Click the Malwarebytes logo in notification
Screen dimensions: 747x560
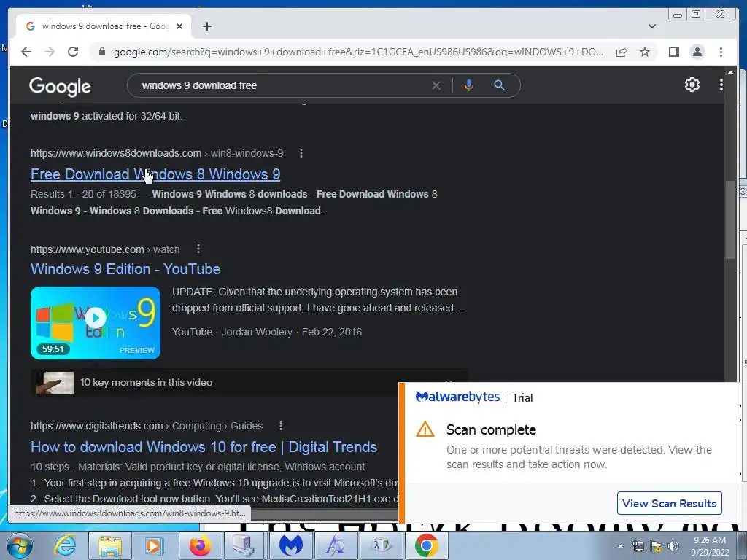tap(457, 397)
